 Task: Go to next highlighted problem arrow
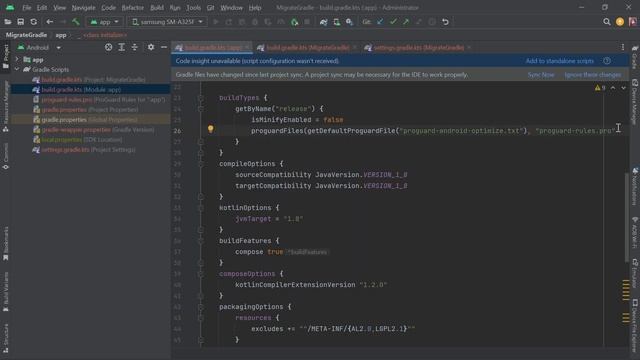click(x=623, y=88)
